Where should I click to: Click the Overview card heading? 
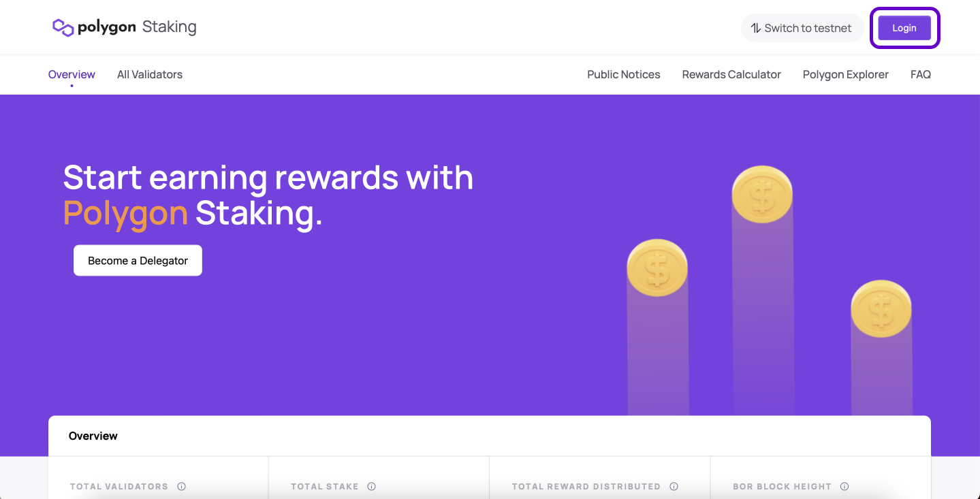tap(93, 436)
